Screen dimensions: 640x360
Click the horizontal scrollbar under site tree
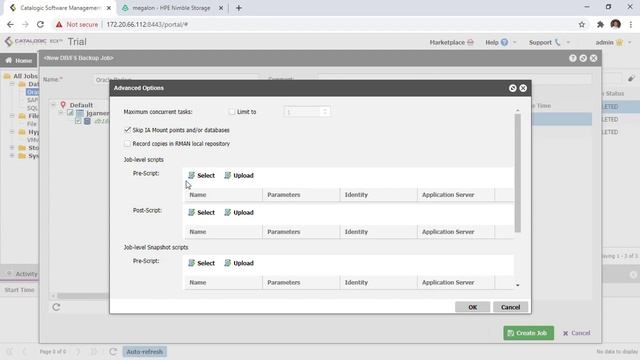pos(82,296)
